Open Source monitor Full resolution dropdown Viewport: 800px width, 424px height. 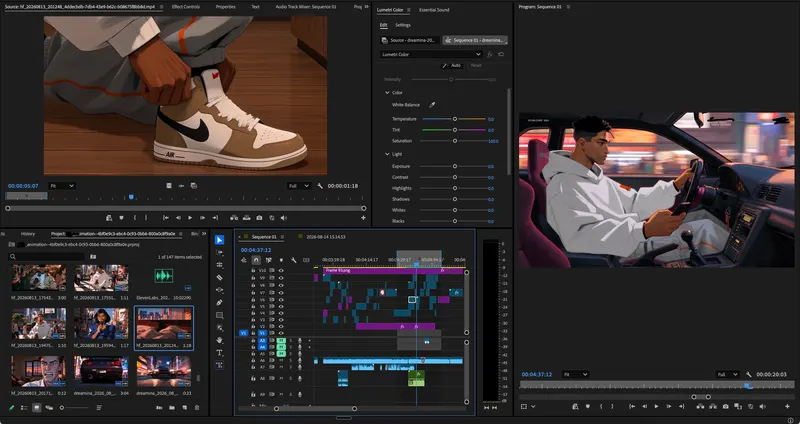298,186
